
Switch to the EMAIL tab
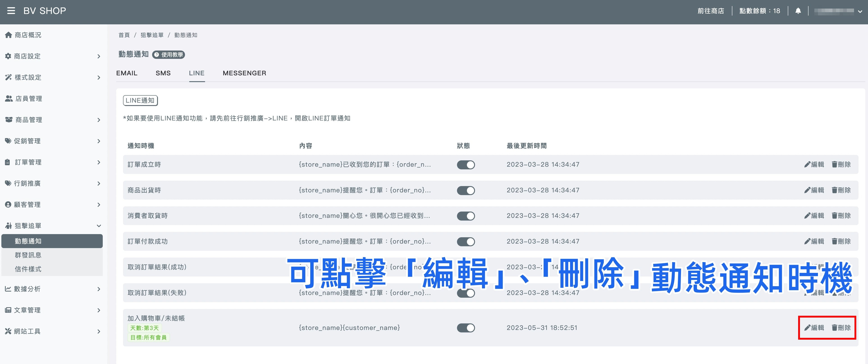tap(127, 73)
